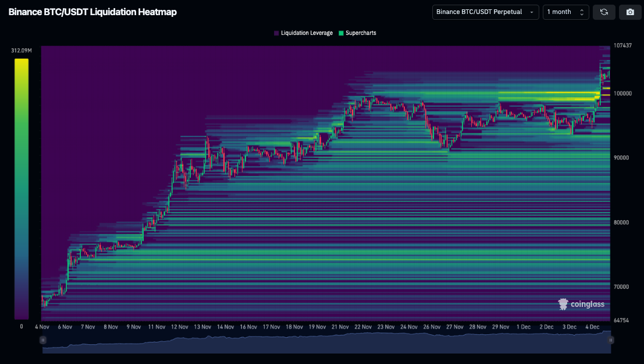Screen dimensions: 644x364
Task: Click the 22 Nov date axis label
Action: tap(363, 327)
